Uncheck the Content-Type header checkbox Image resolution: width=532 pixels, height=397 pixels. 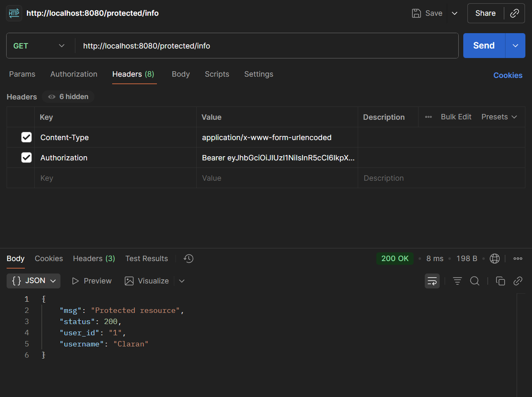pyautogui.click(x=26, y=137)
